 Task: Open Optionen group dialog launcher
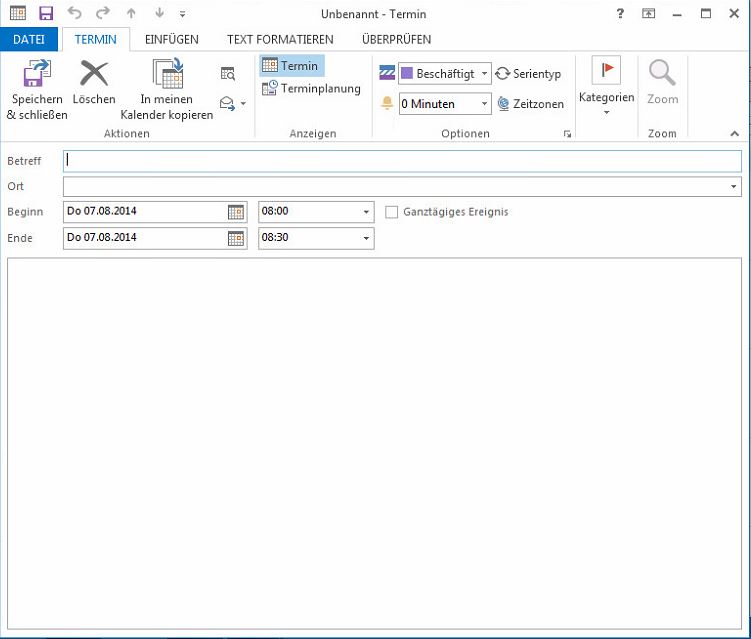pyautogui.click(x=568, y=134)
